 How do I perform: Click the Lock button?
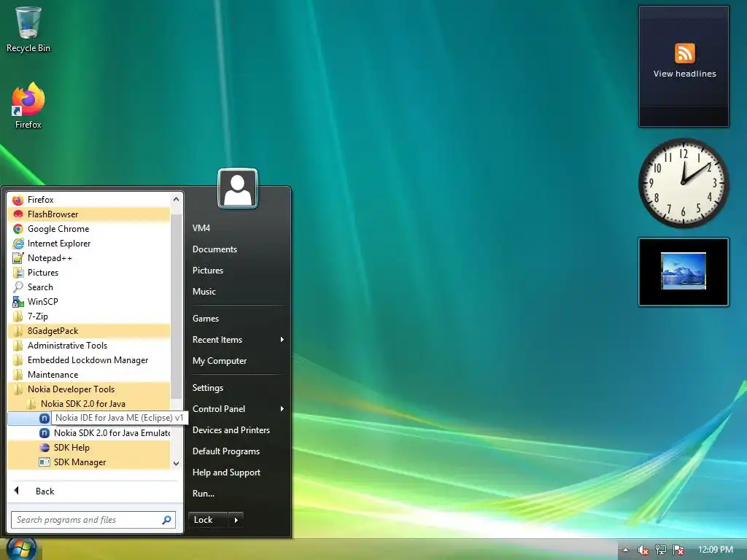(x=208, y=520)
